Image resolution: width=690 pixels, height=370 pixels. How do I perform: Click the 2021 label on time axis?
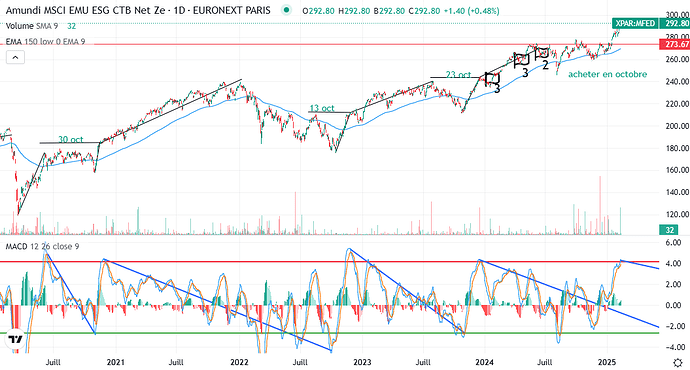click(x=116, y=363)
